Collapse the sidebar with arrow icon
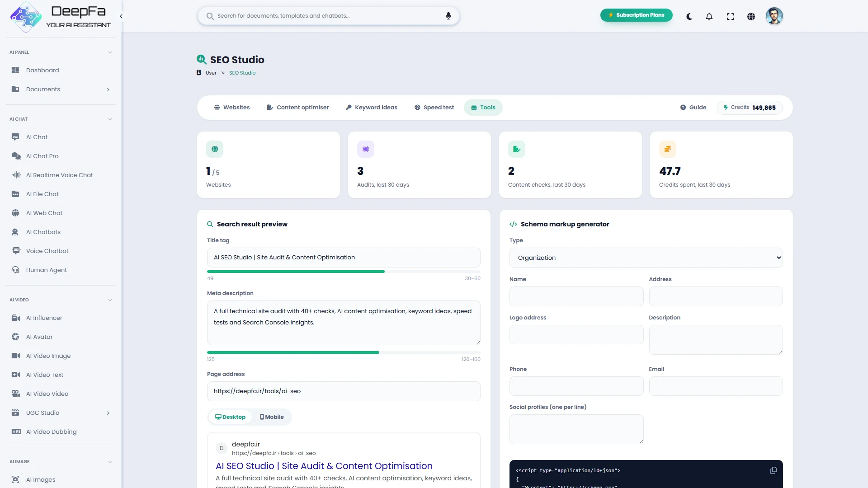The image size is (868, 488). [121, 16]
